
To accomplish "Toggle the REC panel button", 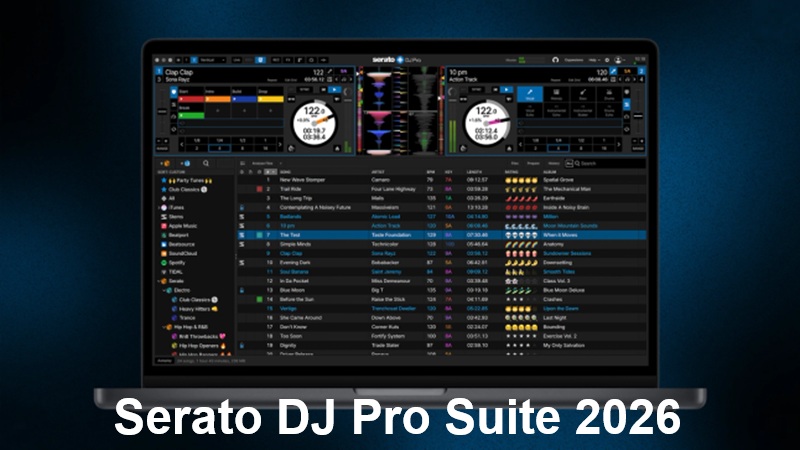I will click(276, 60).
